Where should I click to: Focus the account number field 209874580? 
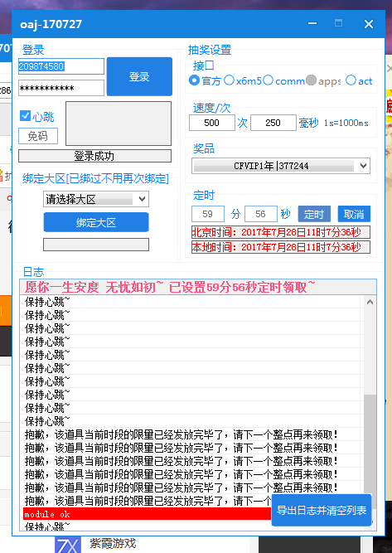tap(61, 66)
